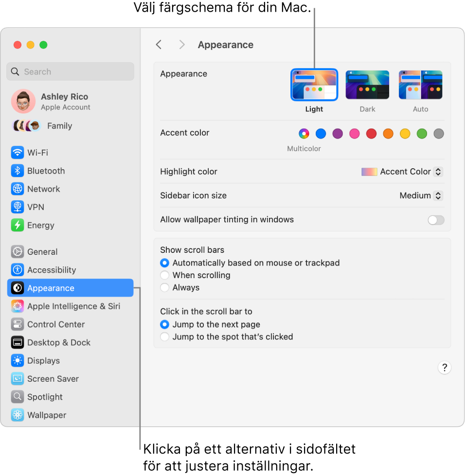Enable wallpaper tinting in windows
The width and height of the screenshot is (466, 476).
coord(436,220)
